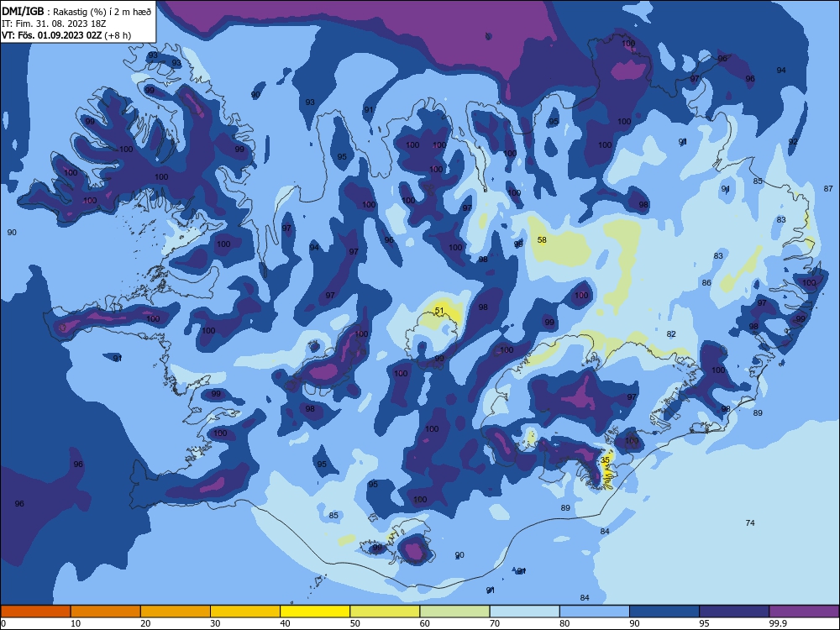Click the dark blue 90–95 legend swatch
Screen dimensions: 840x630
(664, 612)
